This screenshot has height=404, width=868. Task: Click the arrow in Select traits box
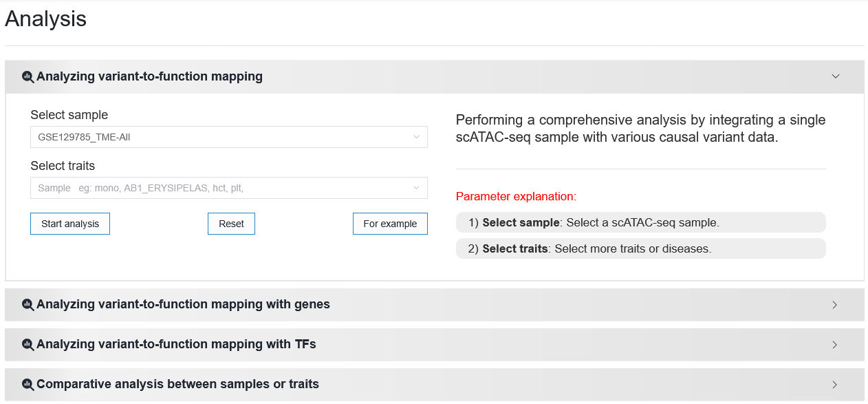pyautogui.click(x=416, y=188)
